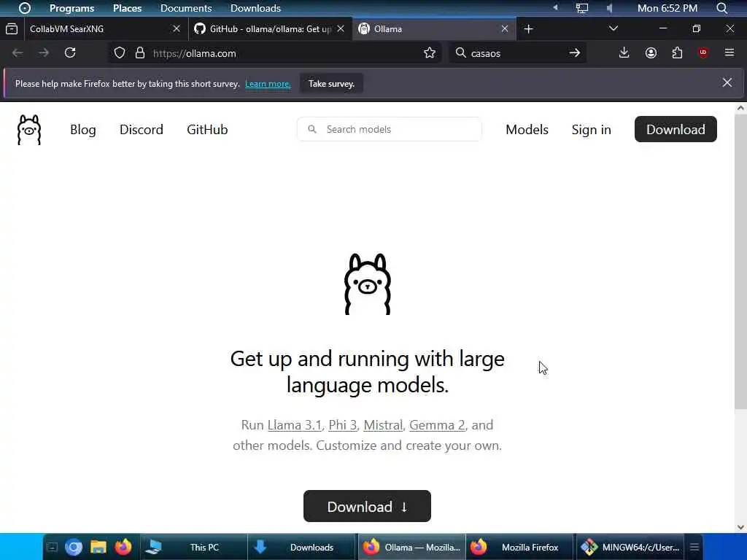Open the Blog link
This screenshot has height=560, width=747.
coord(83,130)
